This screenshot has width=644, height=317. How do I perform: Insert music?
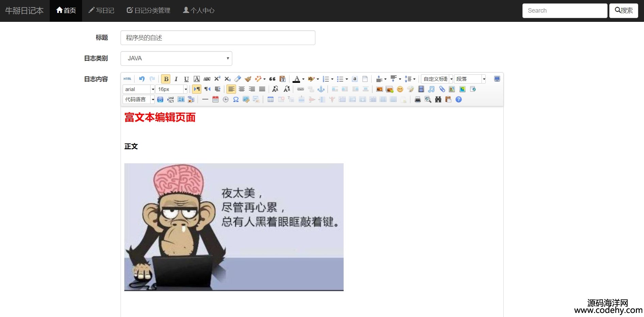(431, 89)
